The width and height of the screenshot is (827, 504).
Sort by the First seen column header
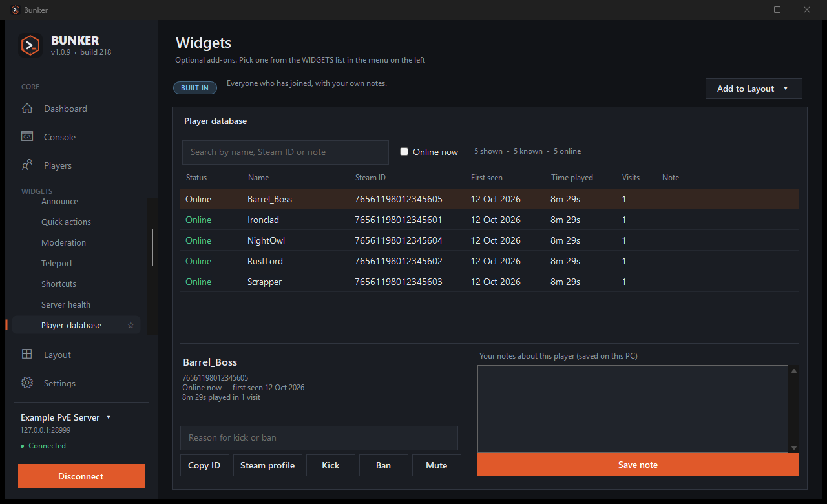click(x=487, y=177)
